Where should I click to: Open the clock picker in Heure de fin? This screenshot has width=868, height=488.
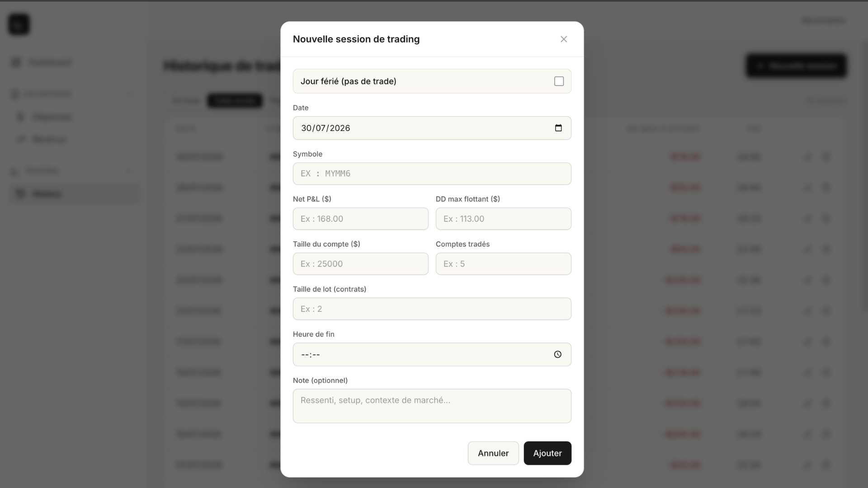point(558,355)
